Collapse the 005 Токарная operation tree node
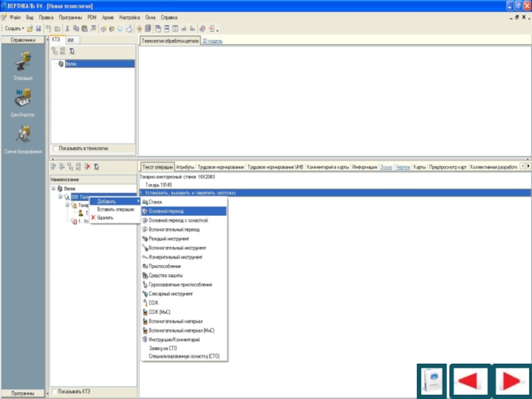The width and height of the screenshot is (532, 399). click(60, 197)
